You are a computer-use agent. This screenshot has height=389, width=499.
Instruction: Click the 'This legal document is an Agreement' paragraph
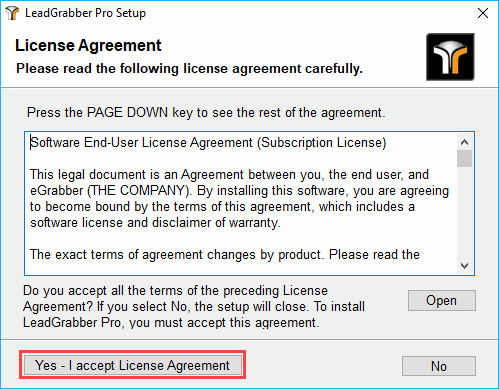coord(239,199)
